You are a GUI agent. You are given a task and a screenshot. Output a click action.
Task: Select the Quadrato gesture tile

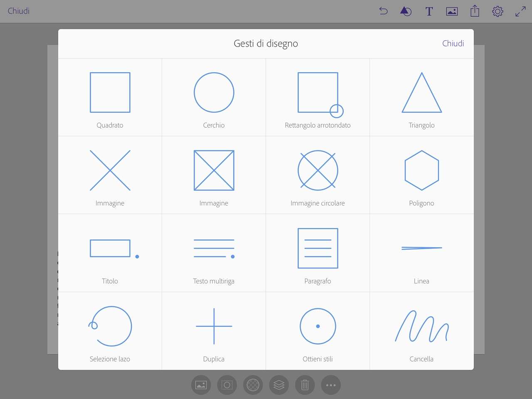[x=110, y=97]
